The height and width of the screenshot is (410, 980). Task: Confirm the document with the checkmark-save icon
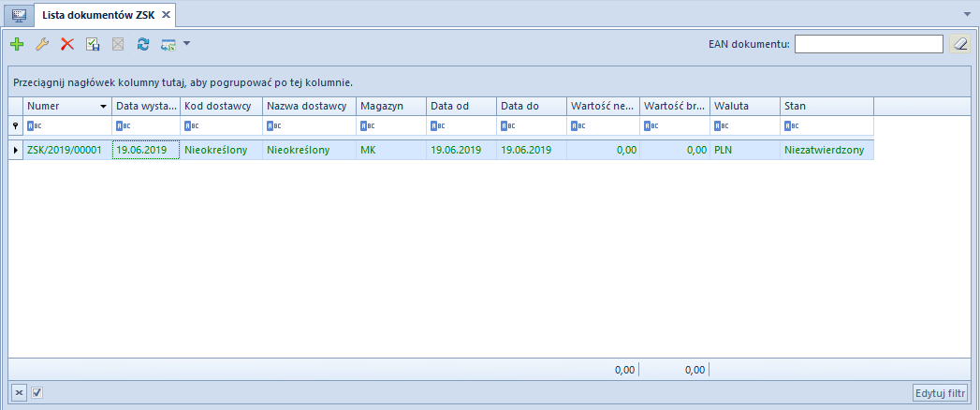click(x=93, y=44)
